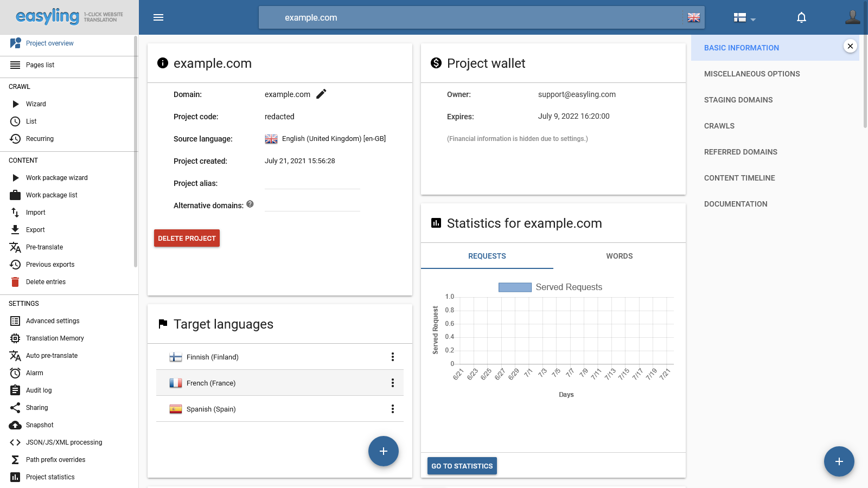Open Snapshot from the sidebar
Screen dimensions: 868x488
[x=40, y=425]
